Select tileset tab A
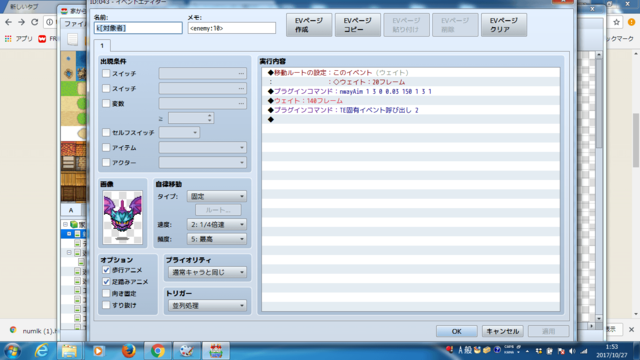 [x=71, y=210]
